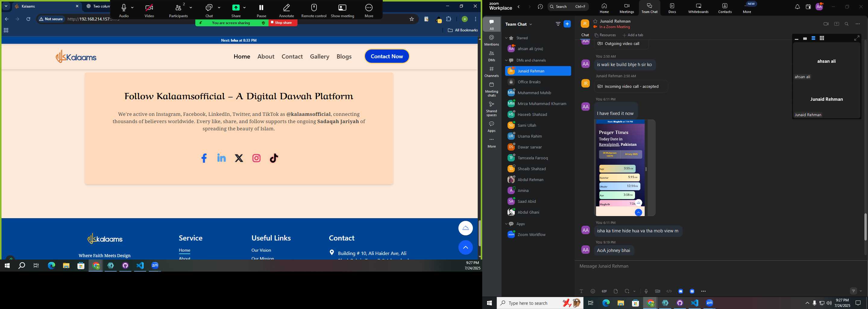Start video from Zoom meeting toolbar
868x309 pixels.
click(149, 10)
